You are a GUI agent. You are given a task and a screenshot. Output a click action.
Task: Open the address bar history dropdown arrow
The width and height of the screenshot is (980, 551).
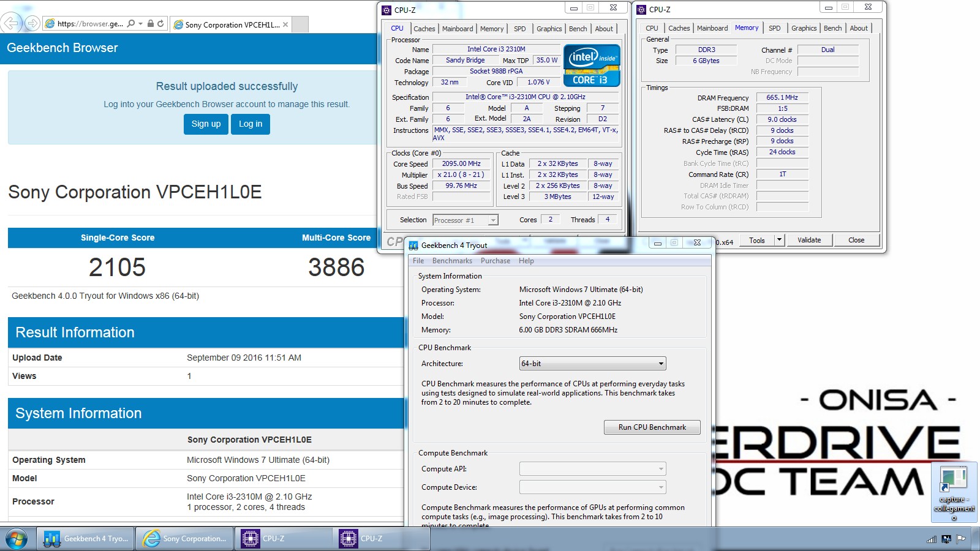141,24
